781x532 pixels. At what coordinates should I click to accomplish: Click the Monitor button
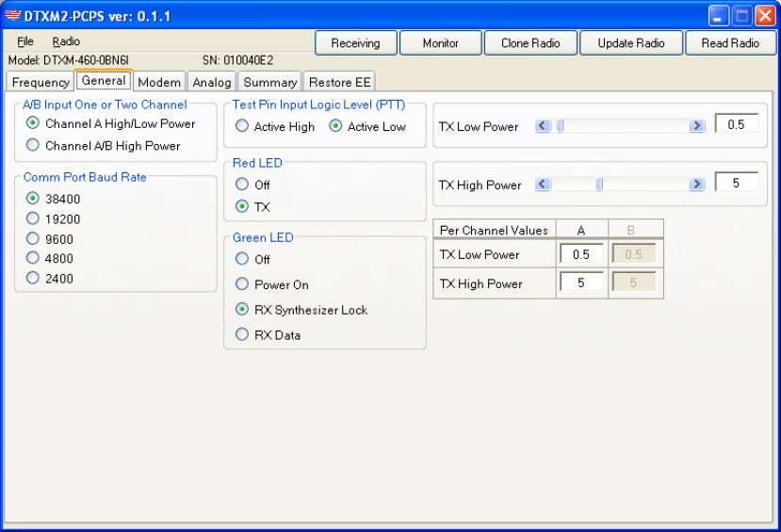point(441,43)
